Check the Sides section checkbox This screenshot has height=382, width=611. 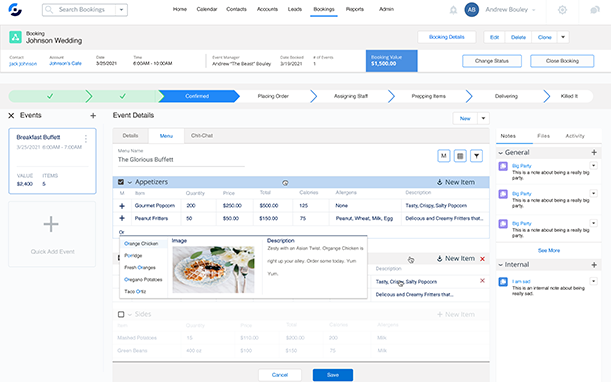[x=121, y=314]
